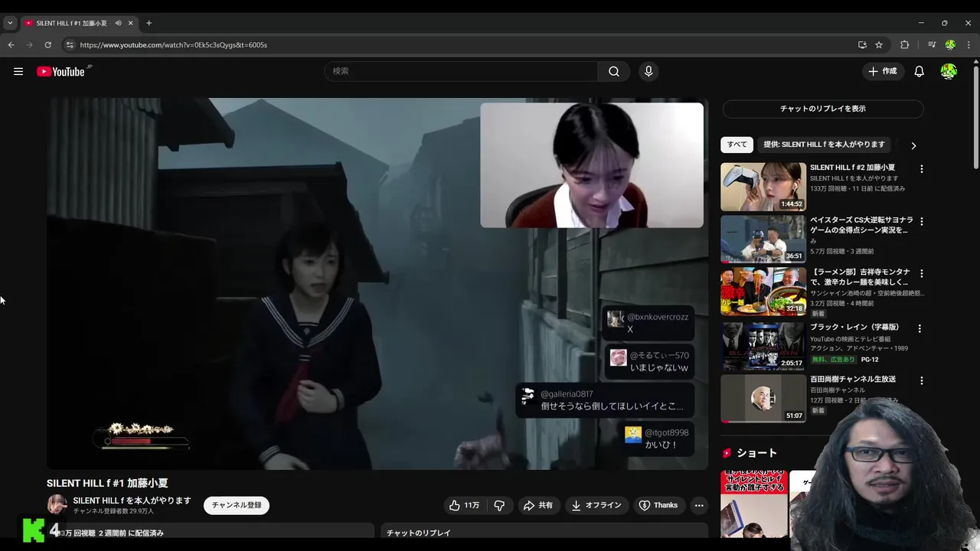Screen dimensions: 980x551
Task: Select the すべて filter chip
Action: tap(737, 145)
